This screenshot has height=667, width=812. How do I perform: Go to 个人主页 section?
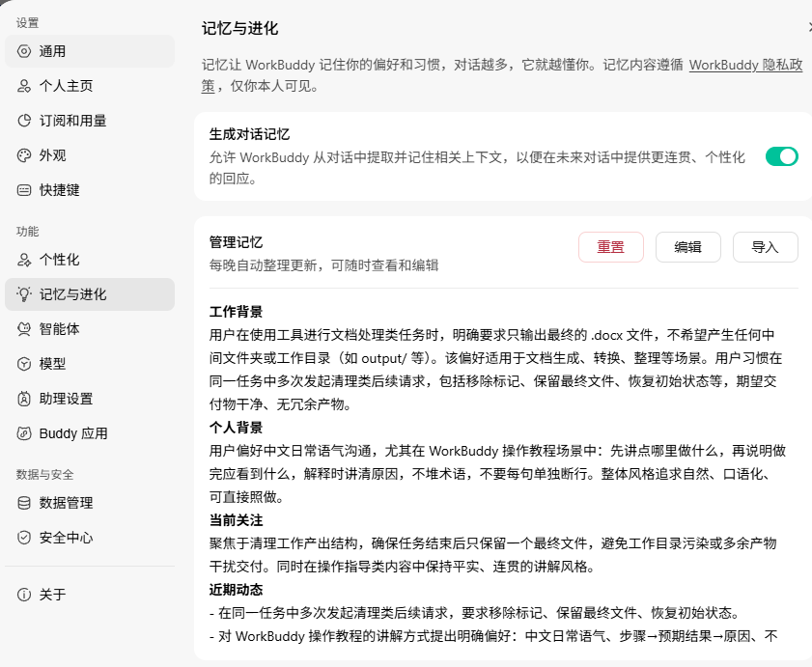click(x=90, y=86)
